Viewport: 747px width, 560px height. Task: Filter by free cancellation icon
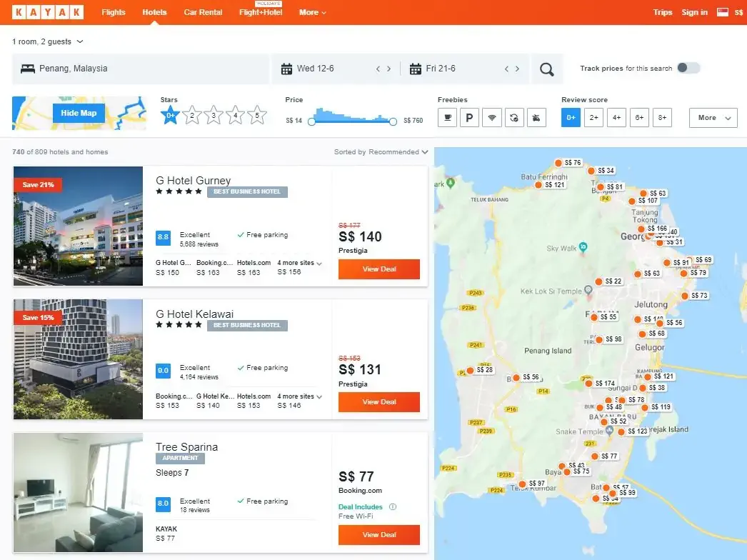[x=514, y=118]
